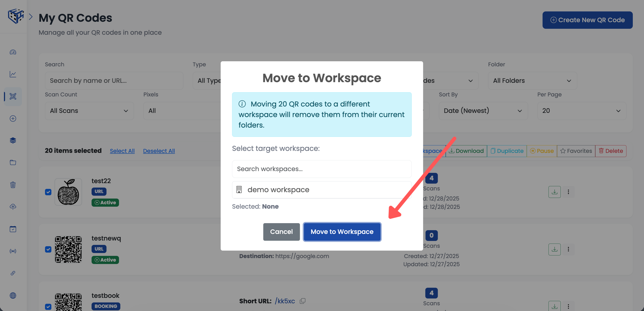Image resolution: width=644 pixels, height=311 pixels.
Task: Uncheck the test22 QR code checkbox
Action: coord(48,192)
